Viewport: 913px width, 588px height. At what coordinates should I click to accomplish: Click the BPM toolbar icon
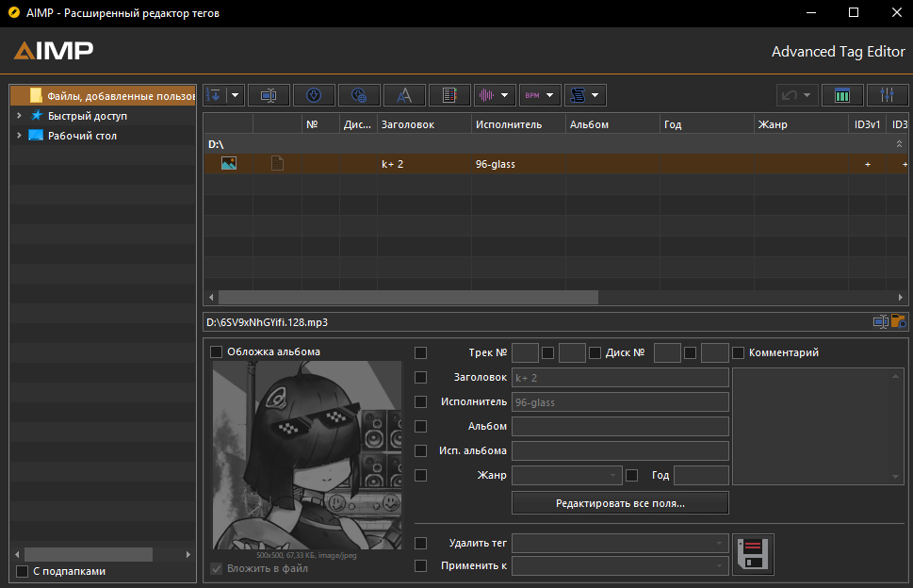(x=532, y=95)
